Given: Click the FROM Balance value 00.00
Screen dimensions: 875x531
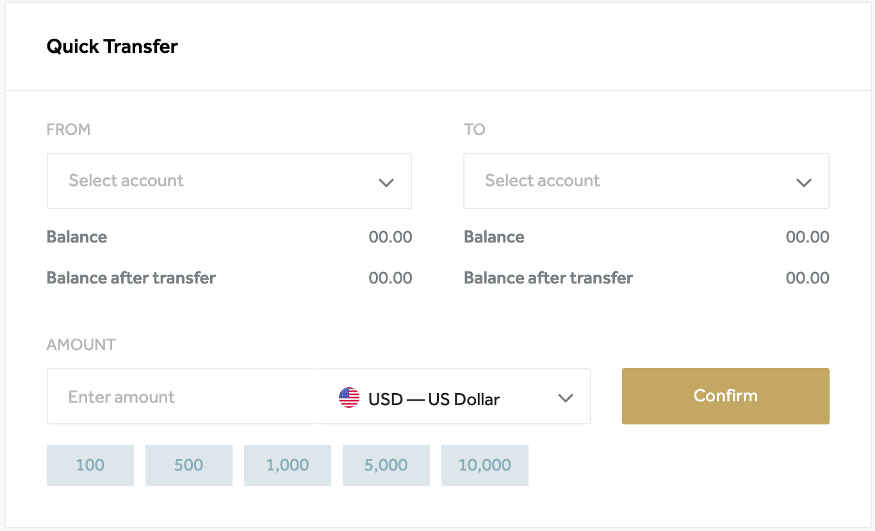Looking at the screenshot, I should click(x=390, y=237).
